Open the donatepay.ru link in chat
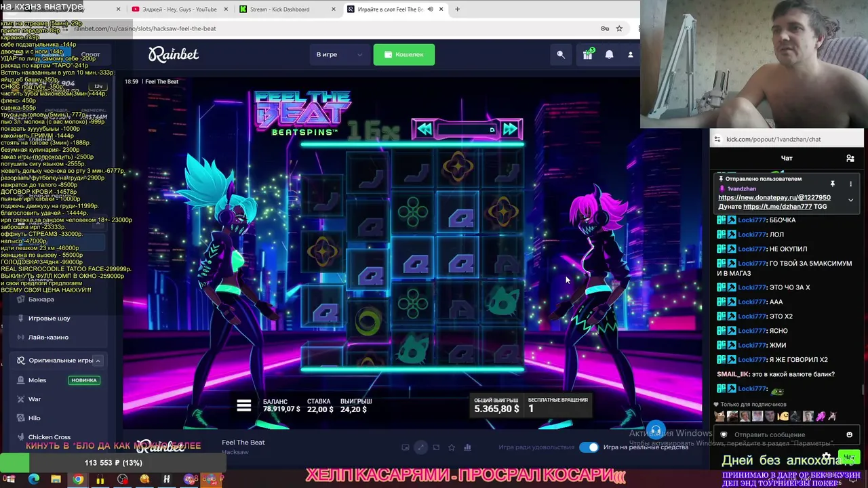The image size is (868, 488). [x=774, y=198]
